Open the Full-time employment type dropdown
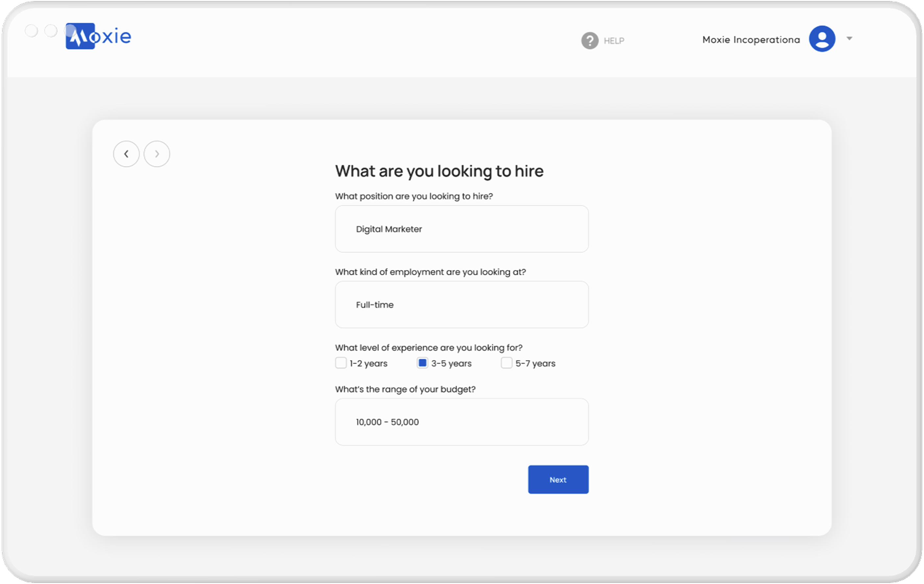This screenshot has height=584, width=924. click(x=461, y=305)
